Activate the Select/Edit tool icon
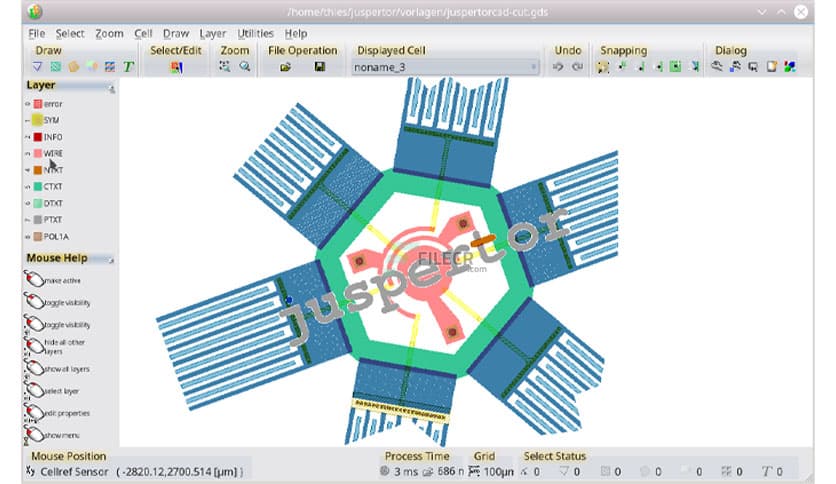The image size is (836, 484). tap(176, 67)
